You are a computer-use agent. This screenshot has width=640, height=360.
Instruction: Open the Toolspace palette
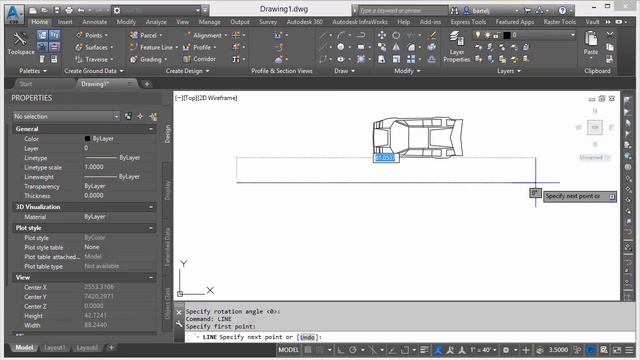(20, 43)
